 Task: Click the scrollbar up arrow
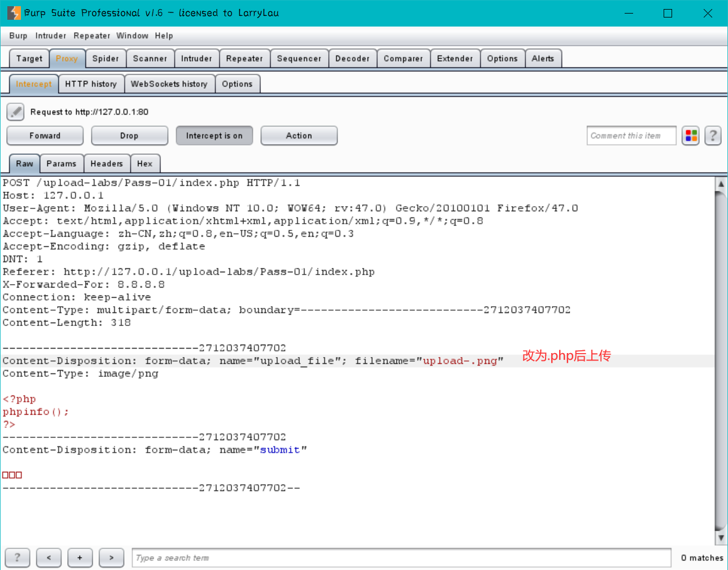click(x=721, y=184)
